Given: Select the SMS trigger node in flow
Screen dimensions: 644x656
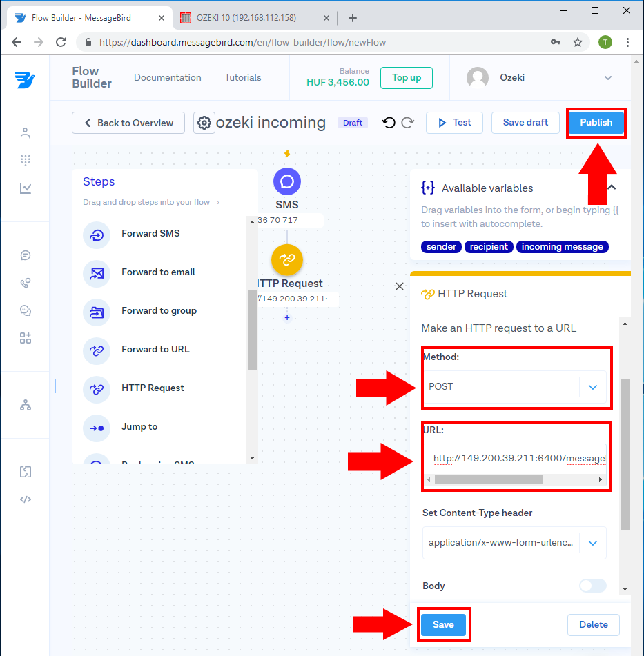Looking at the screenshot, I should coord(287,182).
